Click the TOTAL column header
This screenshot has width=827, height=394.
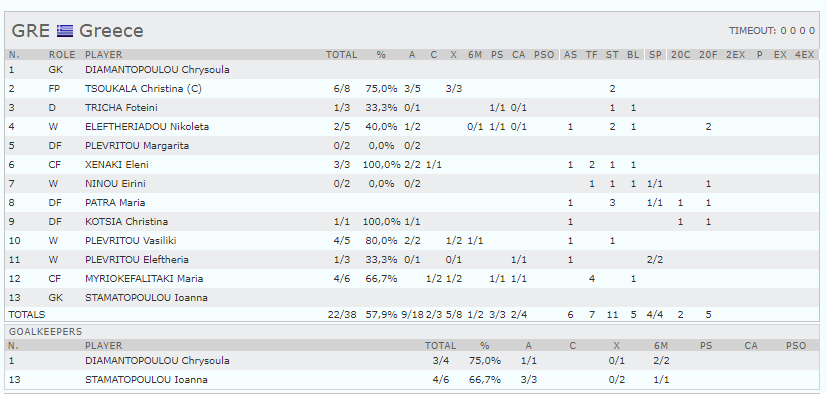pos(341,55)
